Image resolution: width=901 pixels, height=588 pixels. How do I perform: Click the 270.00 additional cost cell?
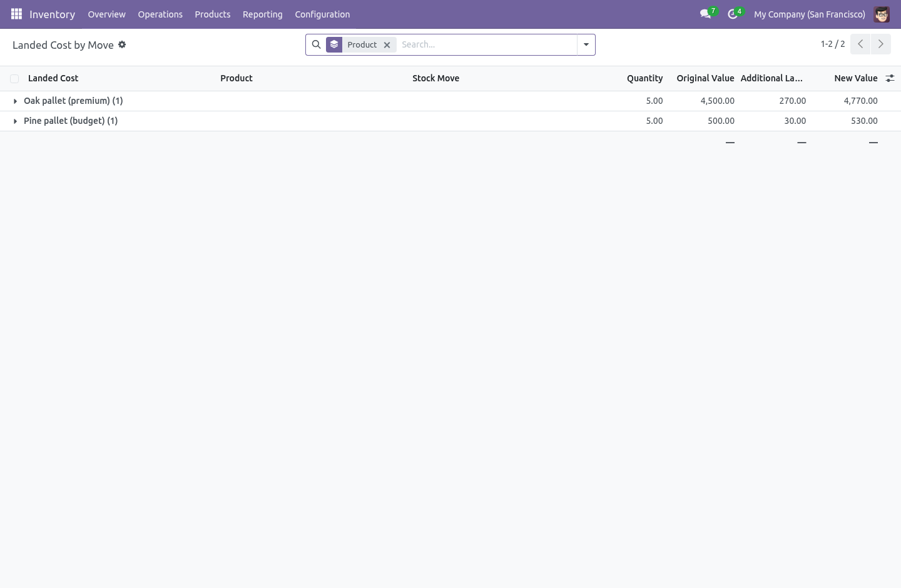pos(792,101)
